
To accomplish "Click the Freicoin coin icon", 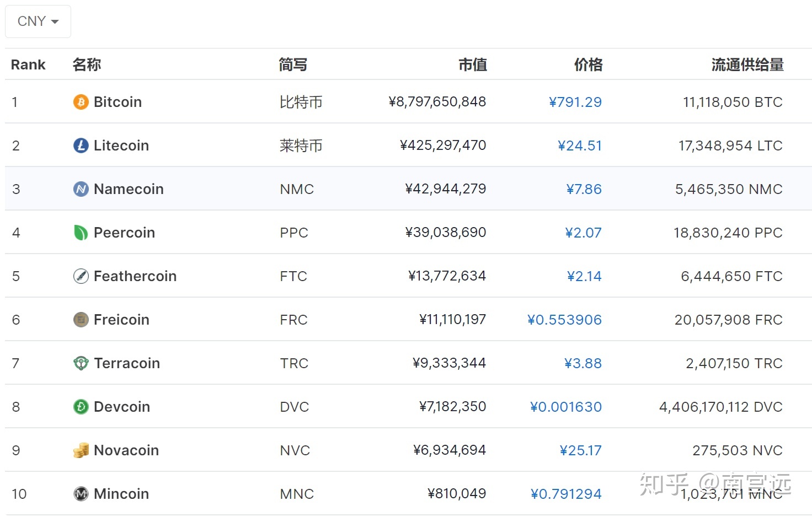I will pos(81,320).
